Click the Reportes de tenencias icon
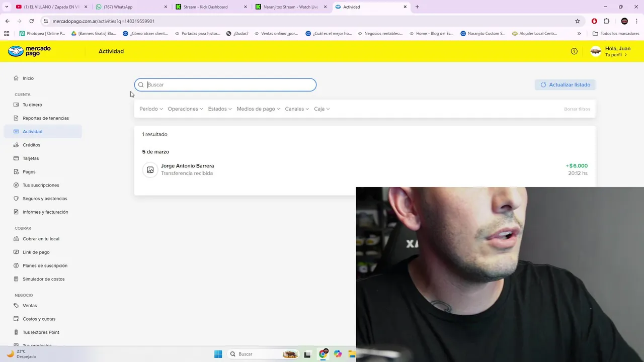The height and width of the screenshot is (362, 644). 17,118
